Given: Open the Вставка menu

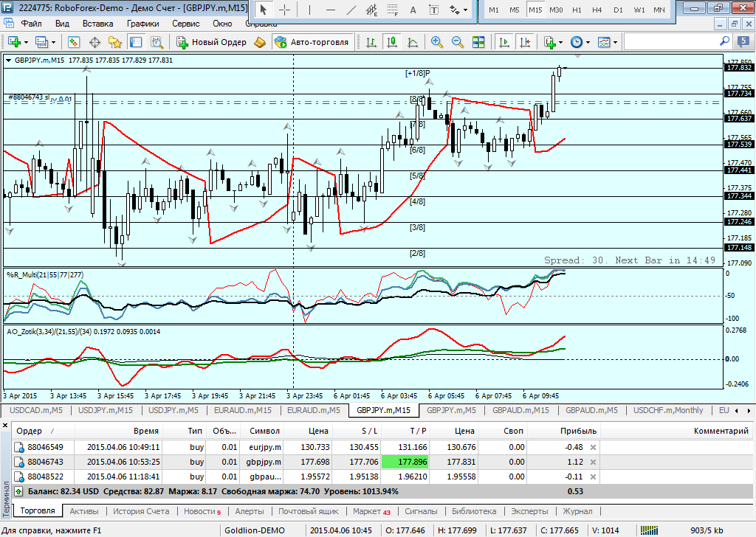Looking at the screenshot, I should click(x=98, y=24).
